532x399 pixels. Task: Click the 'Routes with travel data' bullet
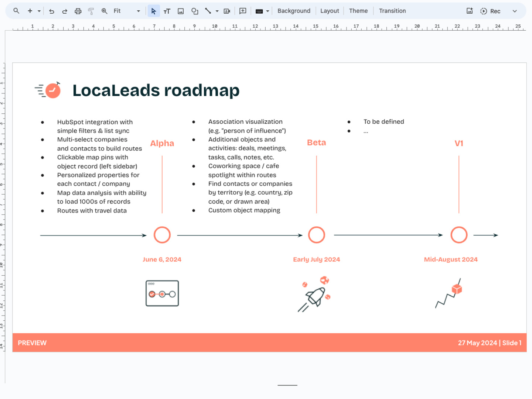click(92, 211)
